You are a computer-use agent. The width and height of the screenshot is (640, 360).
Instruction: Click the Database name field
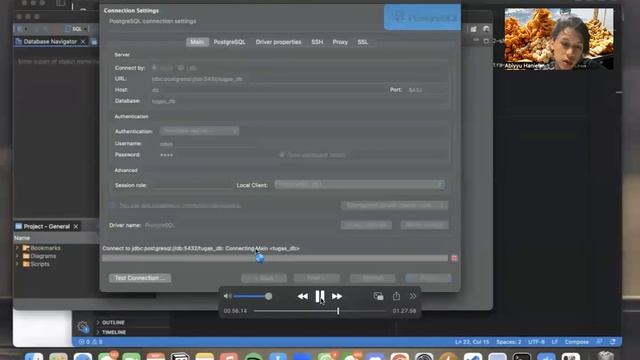tap(300, 101)
